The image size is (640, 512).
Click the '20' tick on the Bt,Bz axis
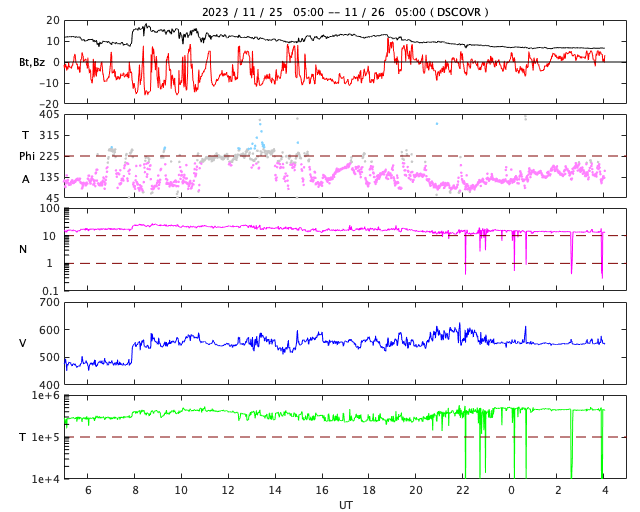53,20
